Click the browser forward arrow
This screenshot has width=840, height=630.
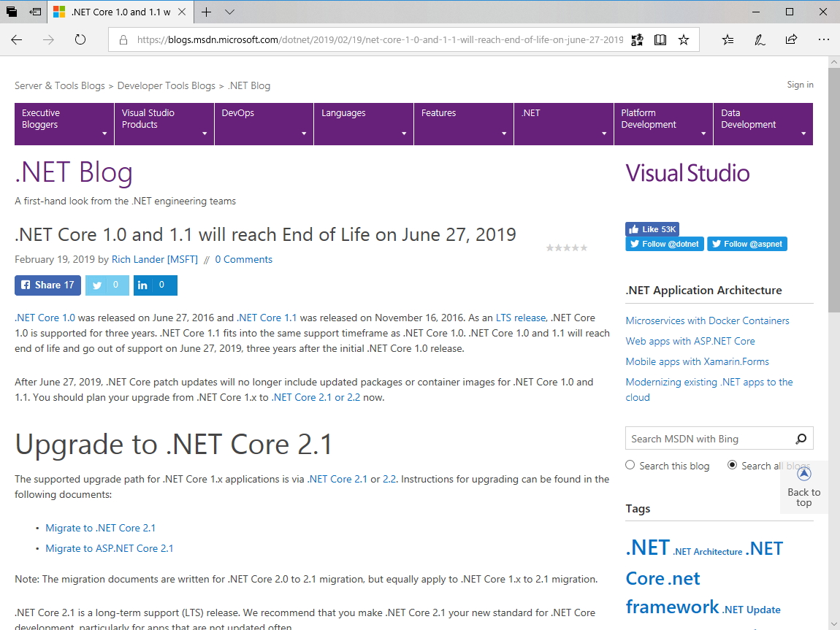(x=49, y=39)
